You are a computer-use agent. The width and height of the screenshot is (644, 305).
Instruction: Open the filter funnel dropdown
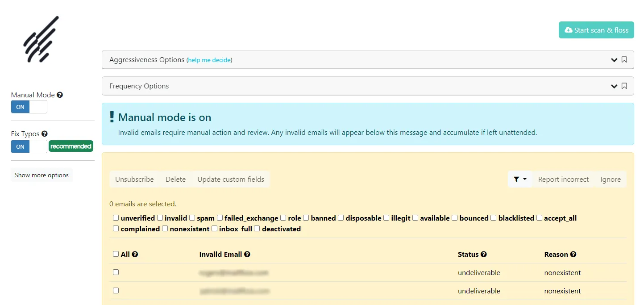(520, 179)
